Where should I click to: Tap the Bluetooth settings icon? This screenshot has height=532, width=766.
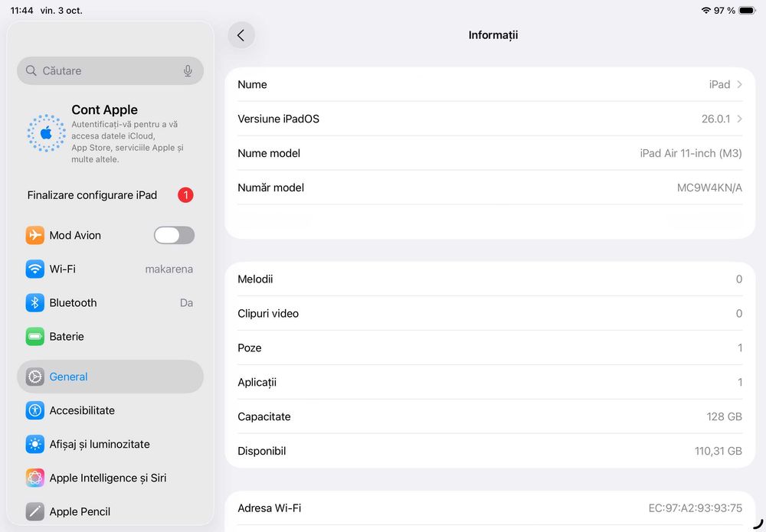coord(34,302)
